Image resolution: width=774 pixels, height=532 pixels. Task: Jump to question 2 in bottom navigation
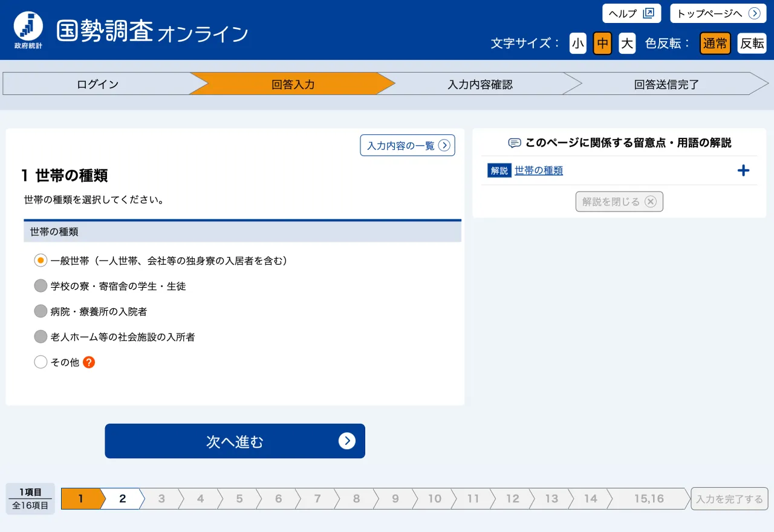click(x=122, y=498)
